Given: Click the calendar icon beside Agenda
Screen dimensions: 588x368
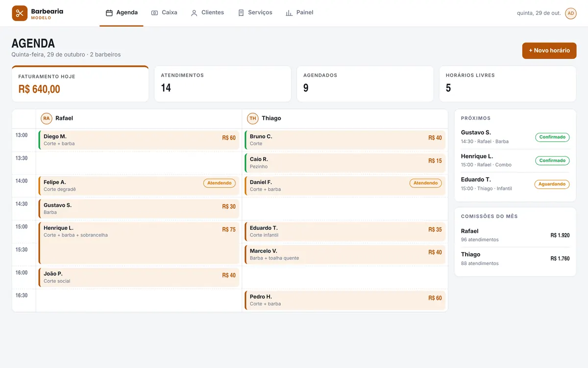Looking at the screenshot, I should point(109,13).
